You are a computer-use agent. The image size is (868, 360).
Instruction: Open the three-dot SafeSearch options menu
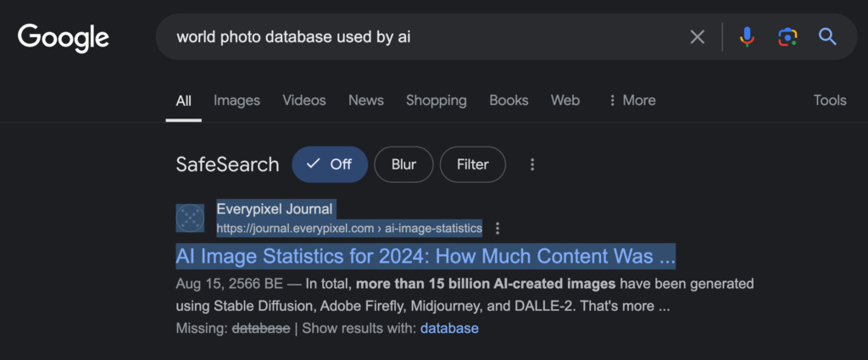pyautogui.click(x=532, y=164)
